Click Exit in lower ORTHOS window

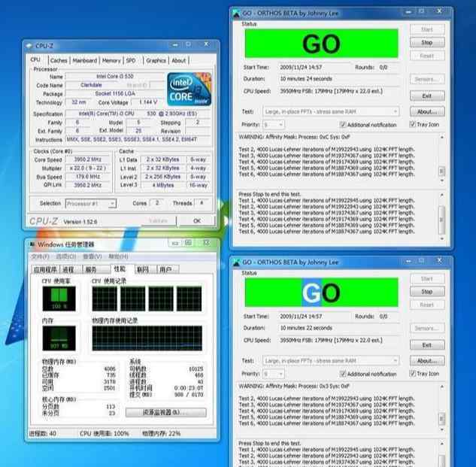[427, 345]
